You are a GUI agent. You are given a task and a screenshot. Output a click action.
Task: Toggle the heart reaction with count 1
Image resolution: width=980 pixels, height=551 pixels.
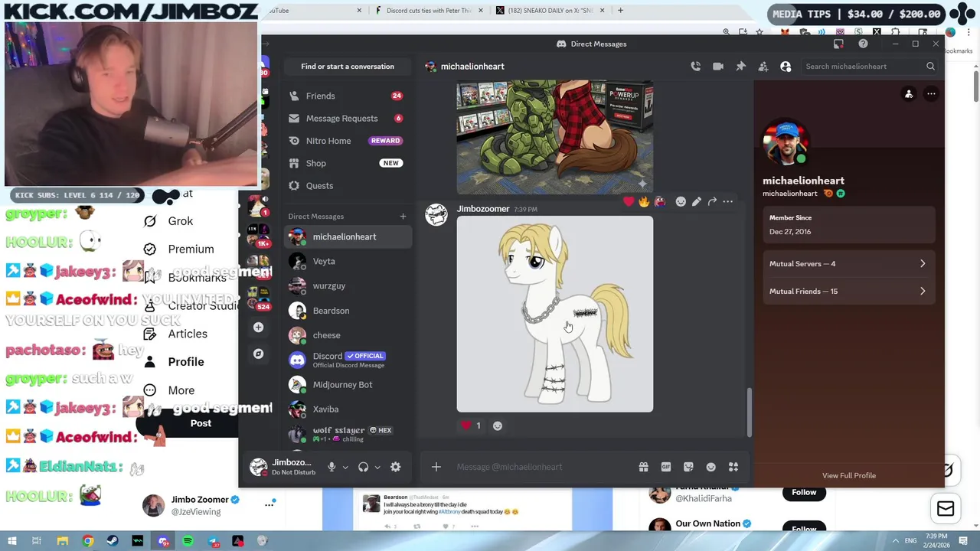tap(470, 425)
